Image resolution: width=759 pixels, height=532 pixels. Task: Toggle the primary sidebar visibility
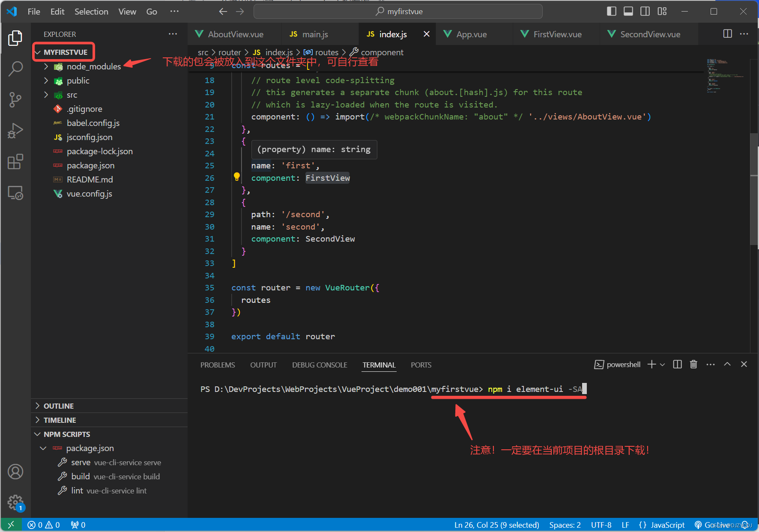pos(612,11)
